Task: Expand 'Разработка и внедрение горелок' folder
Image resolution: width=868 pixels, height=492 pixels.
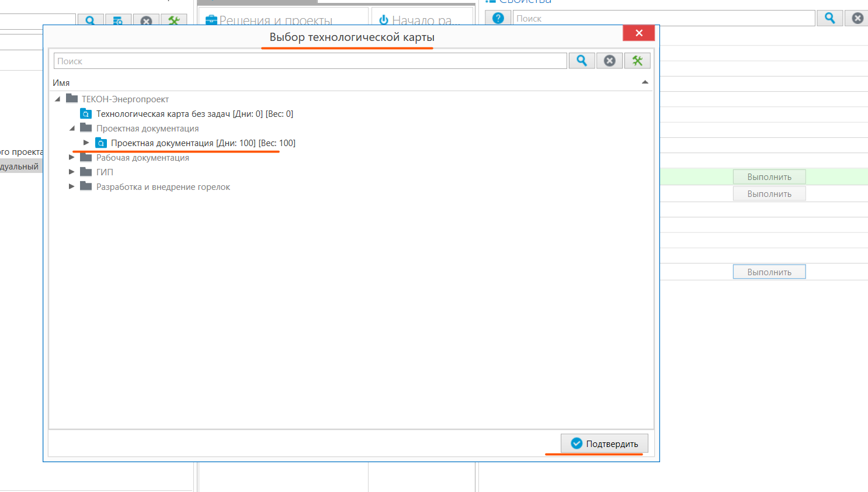Action: pyautogui.click(x=72, y=186)
